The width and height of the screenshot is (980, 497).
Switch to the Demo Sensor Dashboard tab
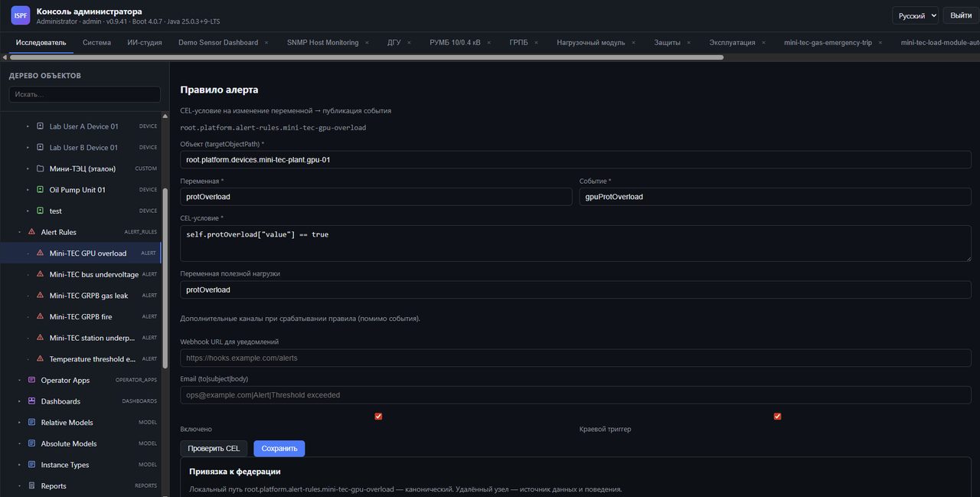point(218,43)
